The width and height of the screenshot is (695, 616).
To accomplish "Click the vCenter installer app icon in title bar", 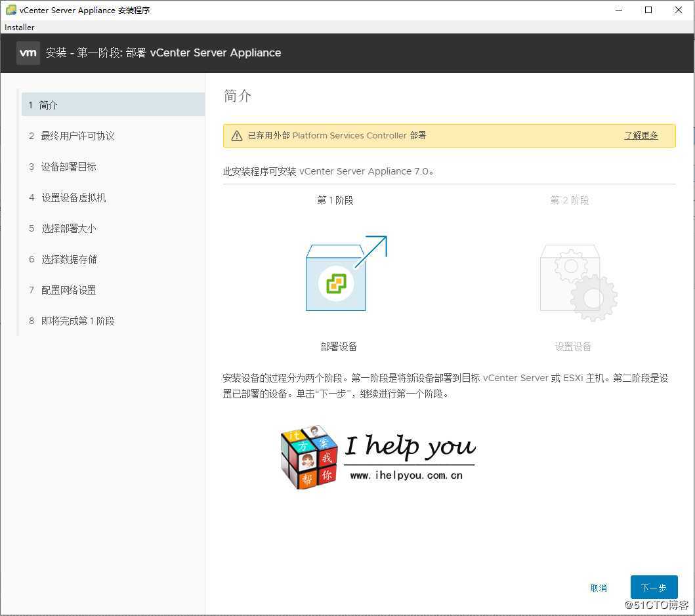I will [x=11, y=10].
